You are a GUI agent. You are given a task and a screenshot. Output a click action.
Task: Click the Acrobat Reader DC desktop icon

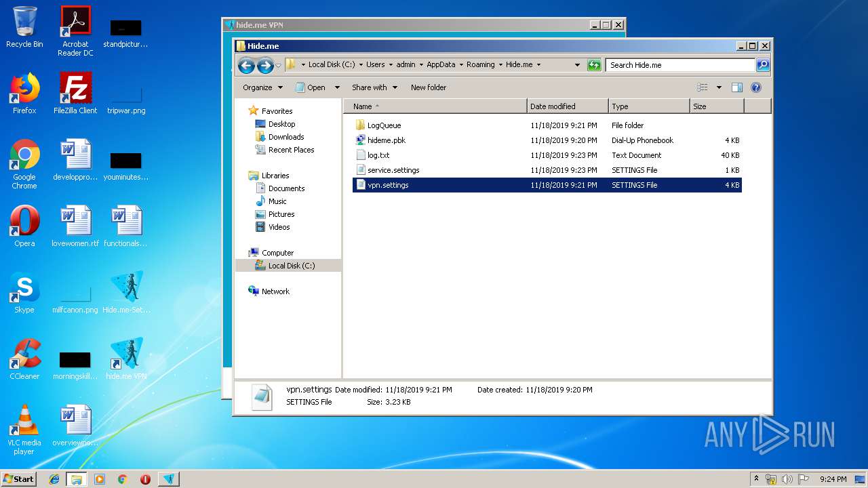coord(75,31)
